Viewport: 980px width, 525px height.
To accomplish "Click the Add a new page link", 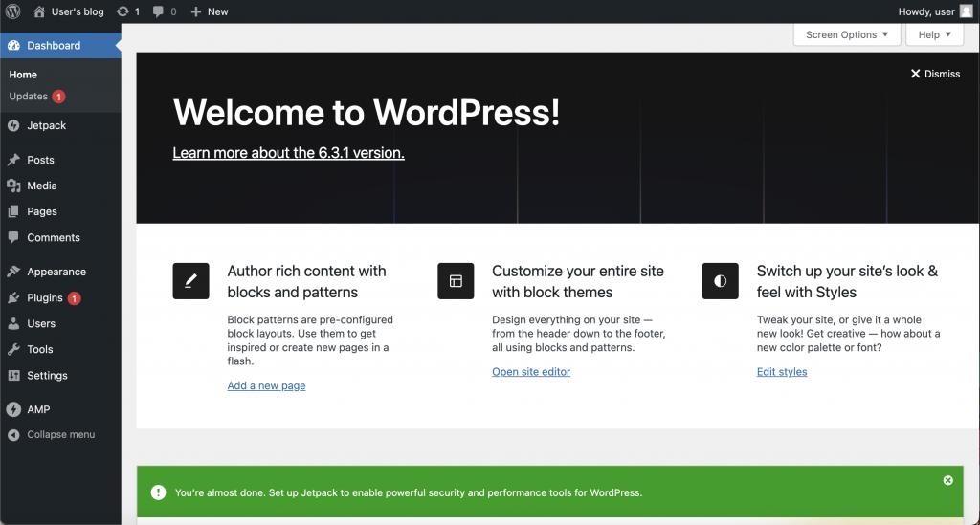I will [266, 385].
